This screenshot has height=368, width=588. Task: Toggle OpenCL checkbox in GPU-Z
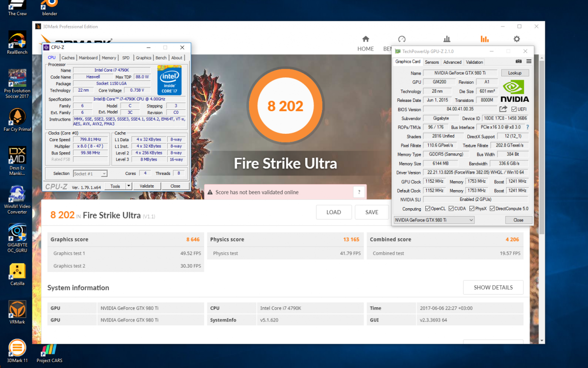coord(428,209)
